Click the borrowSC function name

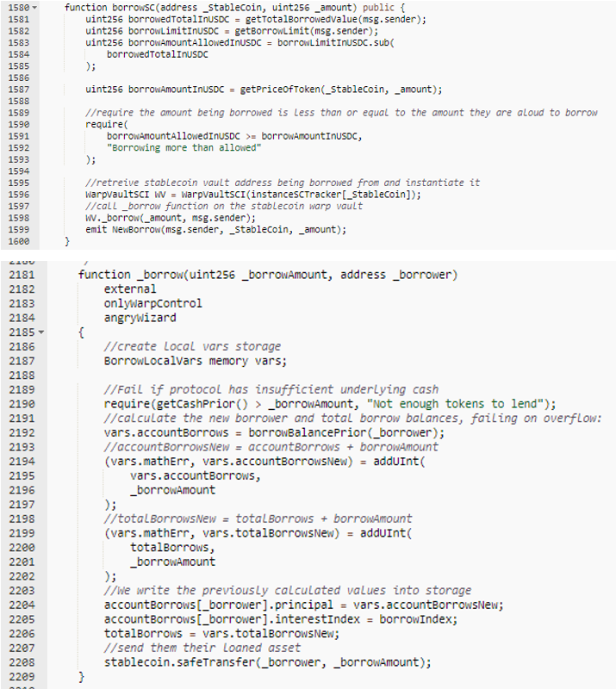(134, 8)
